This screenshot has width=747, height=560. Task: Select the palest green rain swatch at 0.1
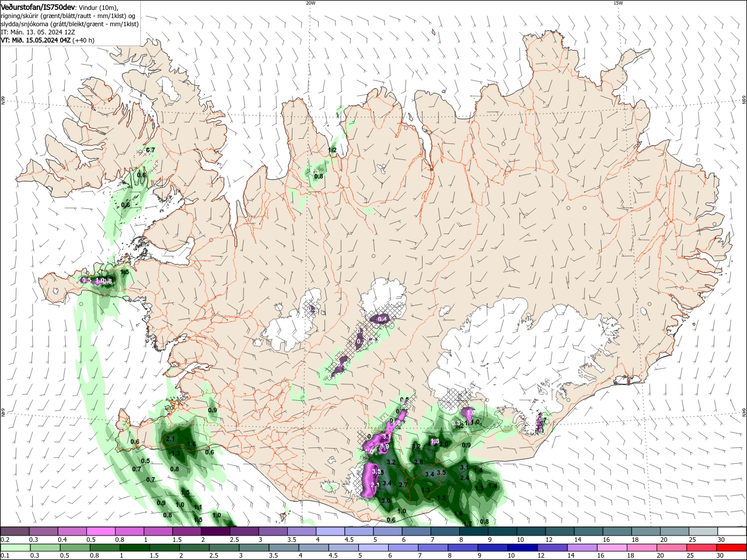coord(15,548)
